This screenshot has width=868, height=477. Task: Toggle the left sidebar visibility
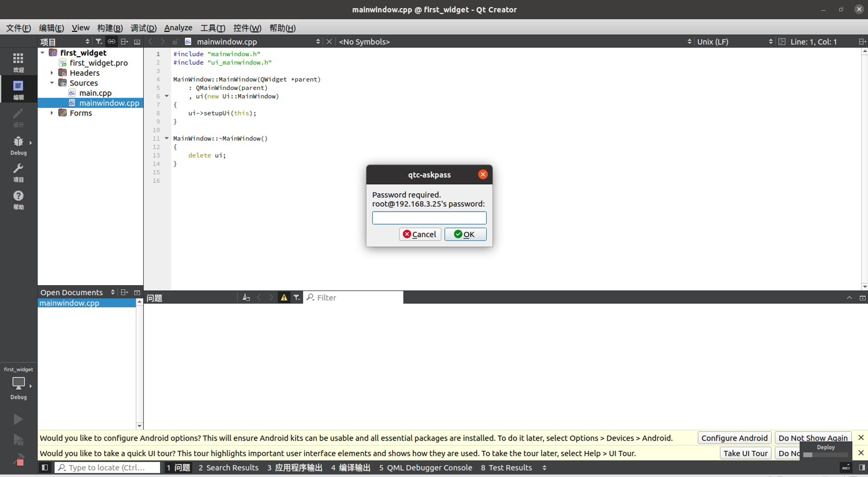45,467
